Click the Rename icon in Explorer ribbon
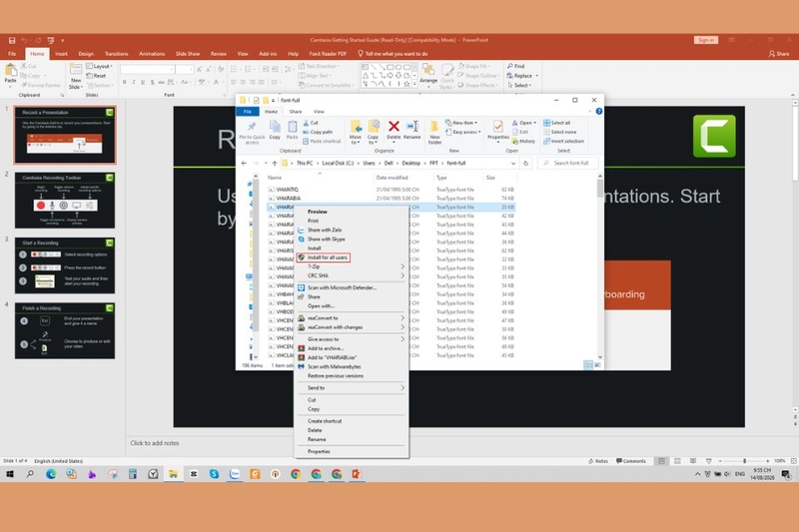This screenshot has width=799, height=532. pos(412,126)
